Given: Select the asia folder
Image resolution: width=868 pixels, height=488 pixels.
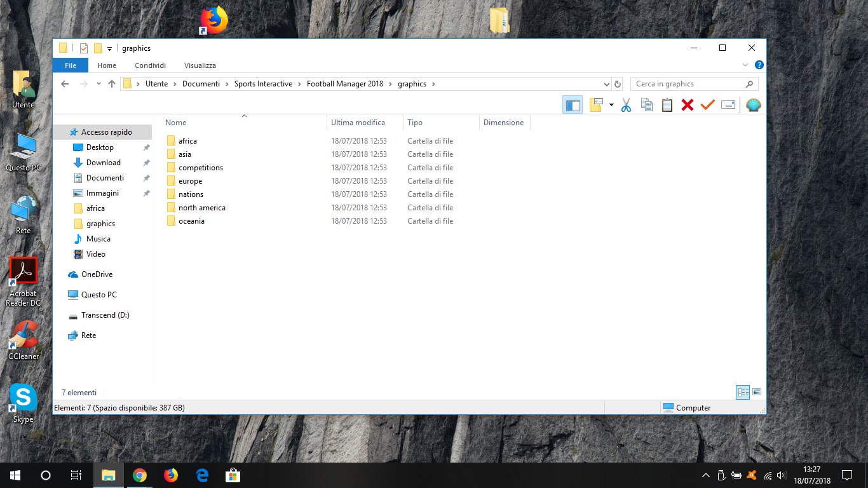Looking at the screenshot, I should 185,154.
